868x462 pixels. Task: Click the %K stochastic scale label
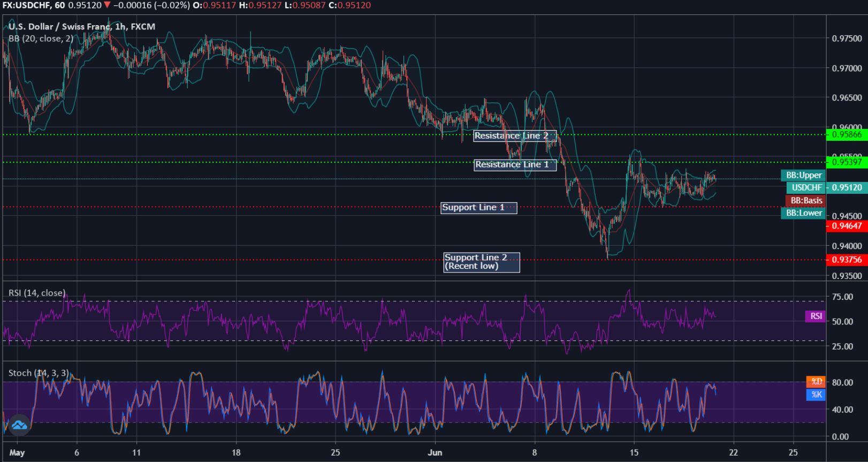coord(816,395)
